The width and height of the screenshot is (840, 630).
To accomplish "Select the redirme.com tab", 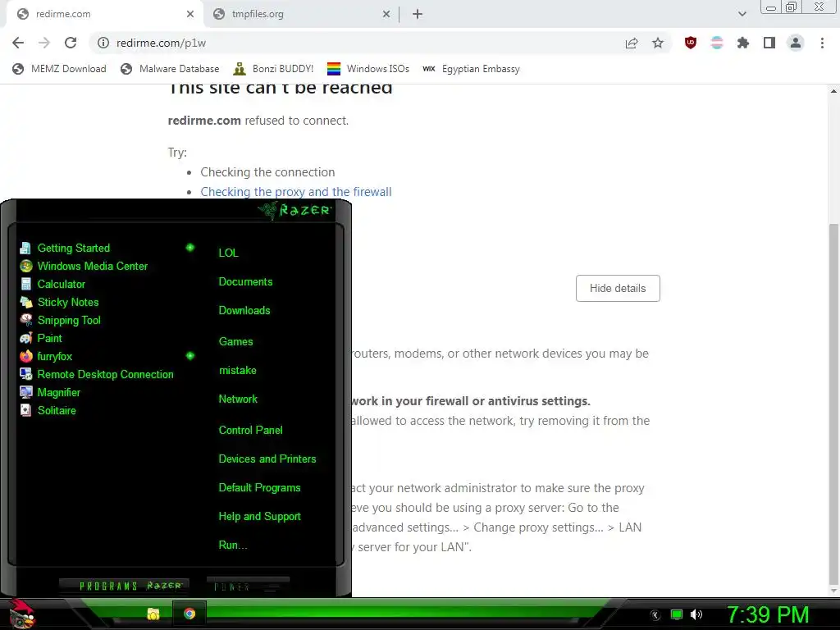I will pos(105,14).
